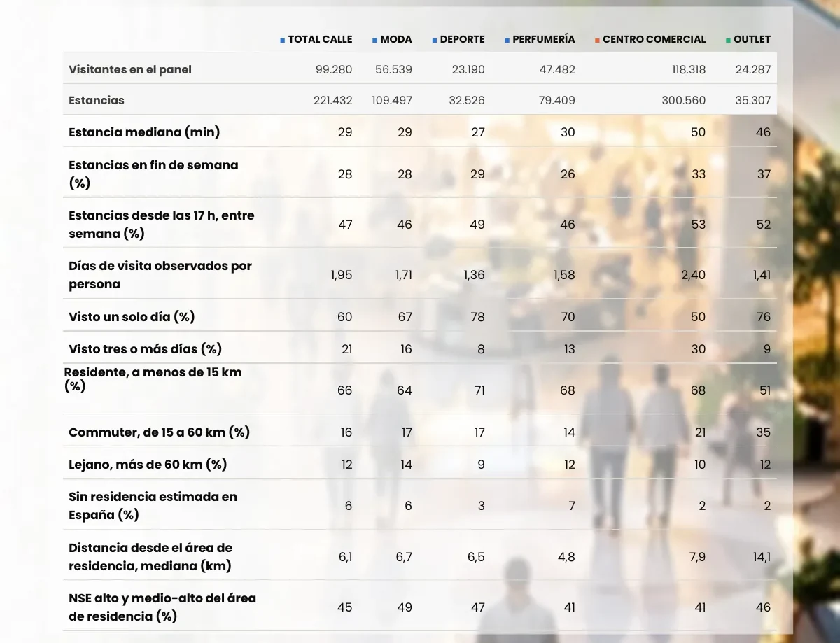Image resolution: width=840 pixels, height=643 pixels.
Task: Select the 'Estancias' row label
Action: pyautogui.click(x=97, y=100)
